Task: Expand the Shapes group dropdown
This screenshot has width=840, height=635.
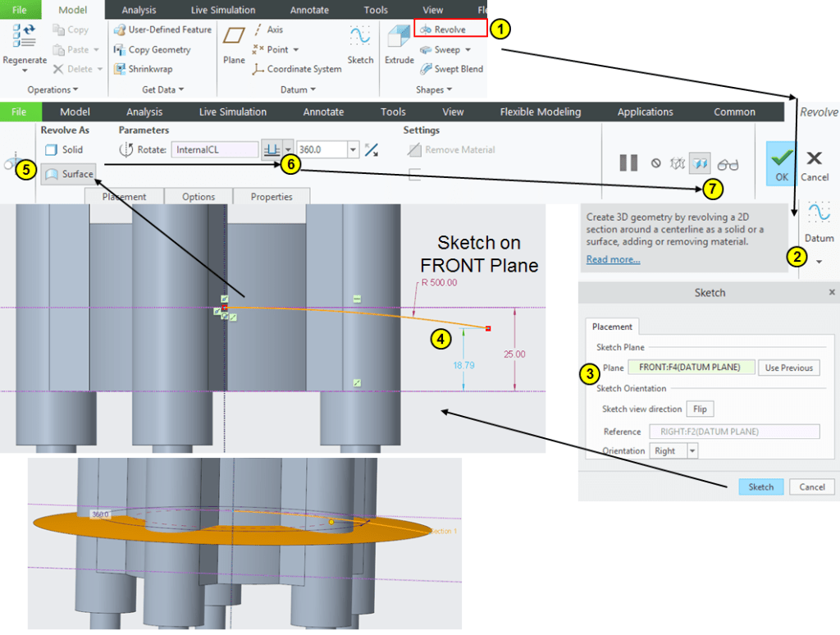Action: 435,89
